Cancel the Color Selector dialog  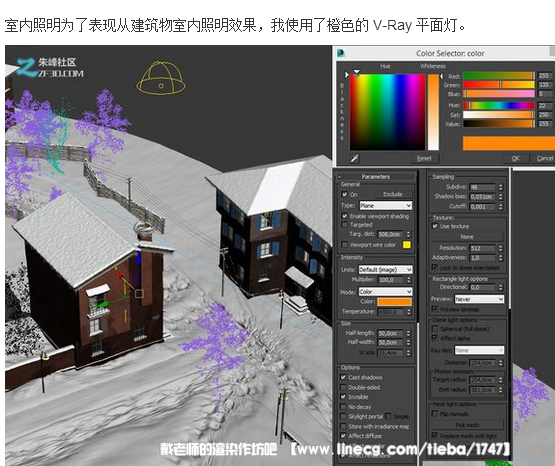pos(544,158)
